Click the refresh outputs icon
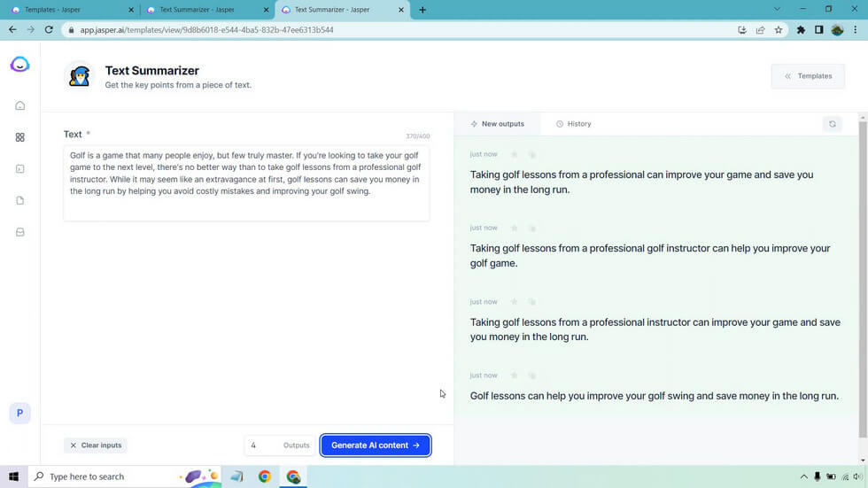The width and height of the screenshot is (868, 488). 832,124
